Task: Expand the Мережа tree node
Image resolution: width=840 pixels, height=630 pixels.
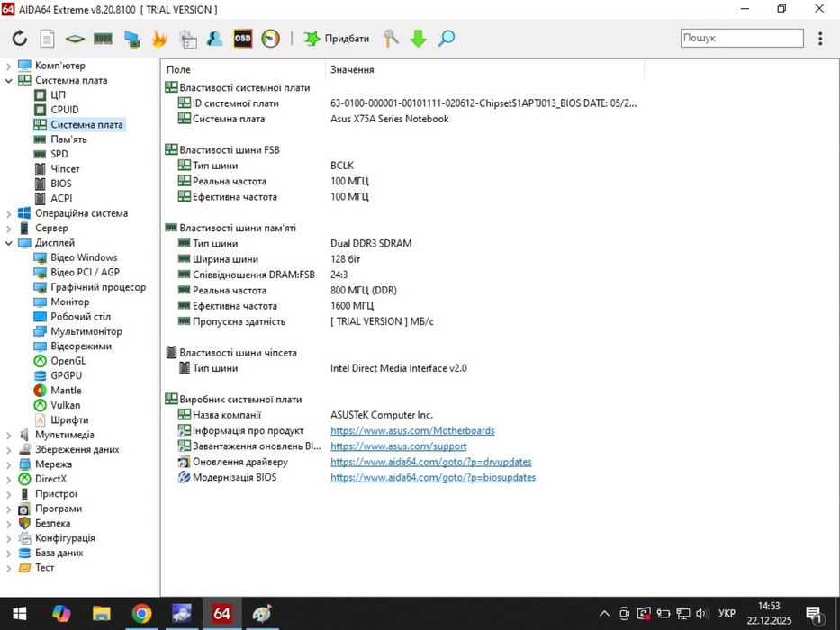Action: (9, 464)
